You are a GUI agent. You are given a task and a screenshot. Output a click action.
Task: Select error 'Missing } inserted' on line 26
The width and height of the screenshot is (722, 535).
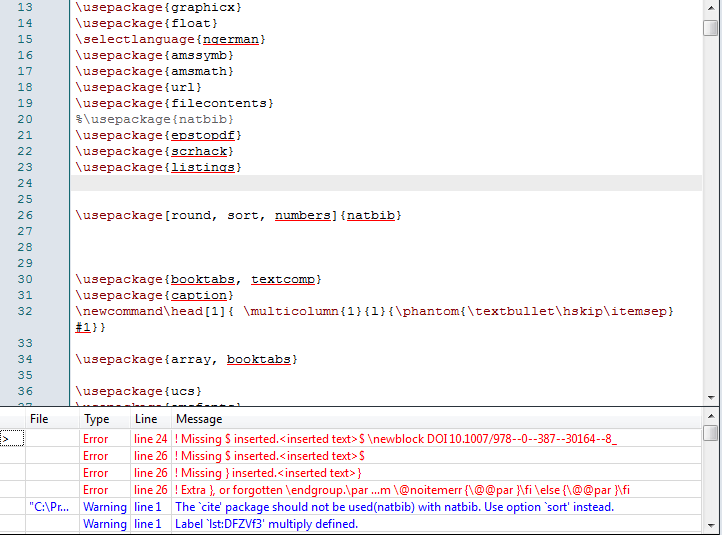[x=351, y=473]
